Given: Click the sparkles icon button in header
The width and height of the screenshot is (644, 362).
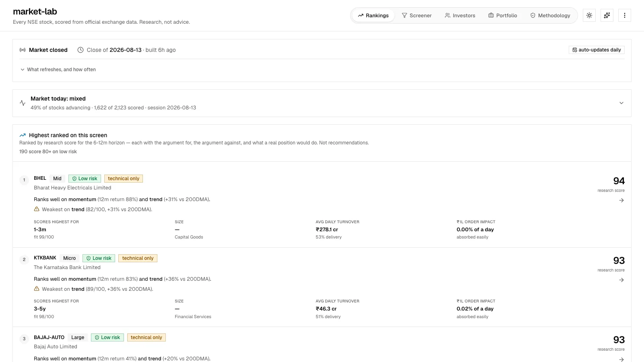Looking at the screenshot, I should 607,15.
